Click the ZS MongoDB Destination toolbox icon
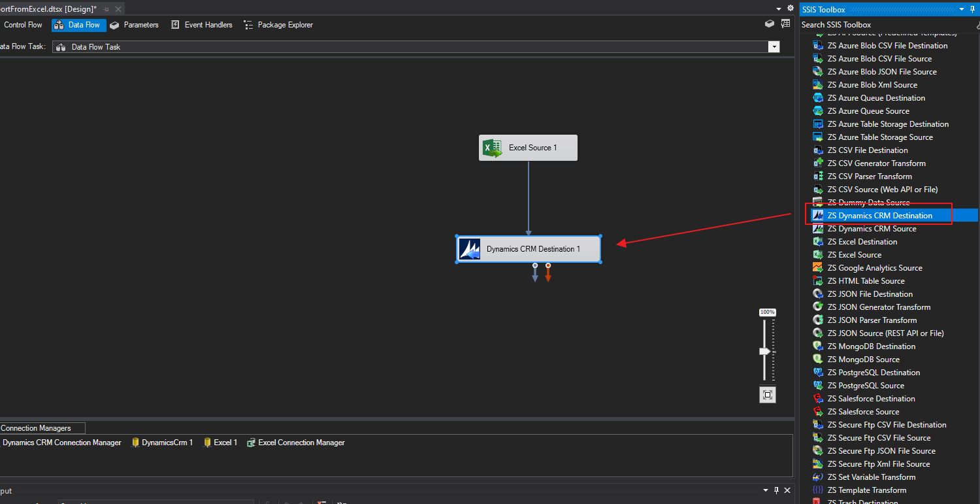The height and width of the screenshot is (504, 980). click(818, 346)
